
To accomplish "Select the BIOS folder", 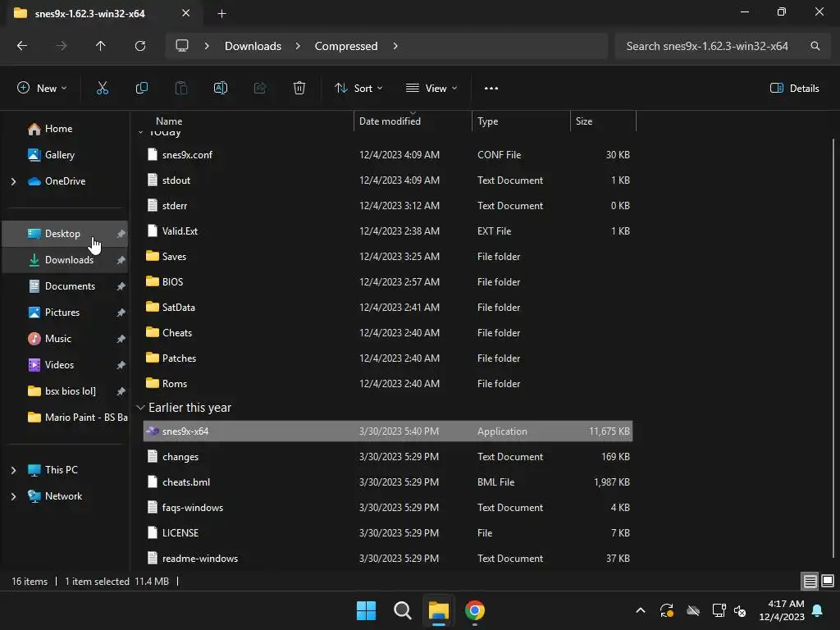I will 388,282.
